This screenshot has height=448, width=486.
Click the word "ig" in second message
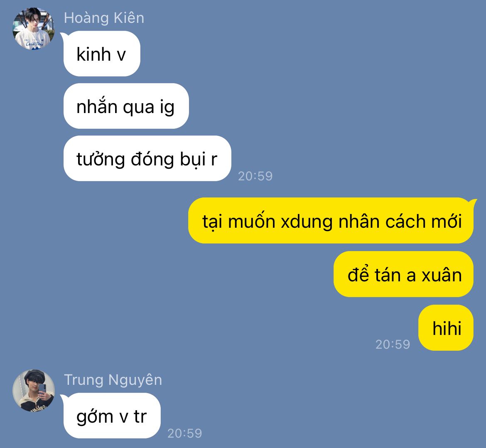[x=167, y=108]
